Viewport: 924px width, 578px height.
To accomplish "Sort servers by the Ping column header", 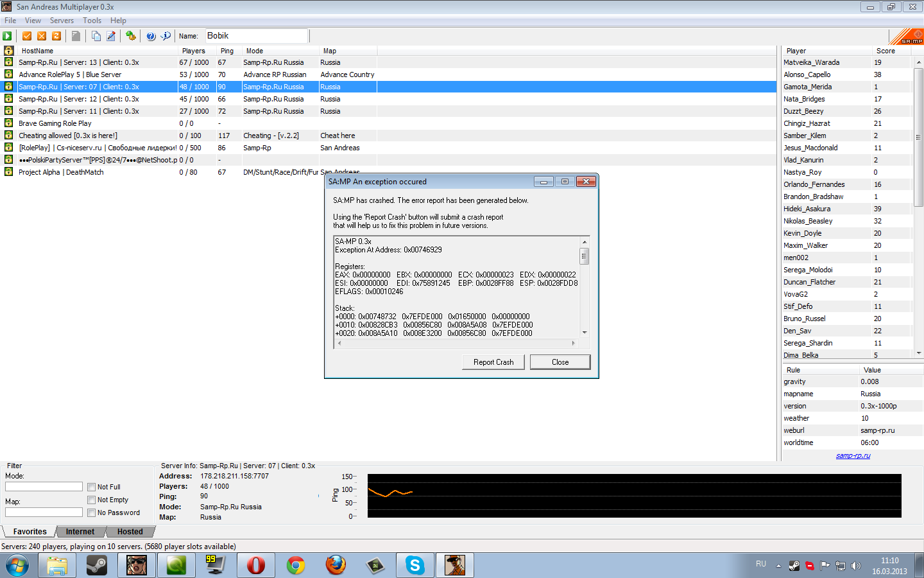I will pyautogui.click(x=228, y=51).
